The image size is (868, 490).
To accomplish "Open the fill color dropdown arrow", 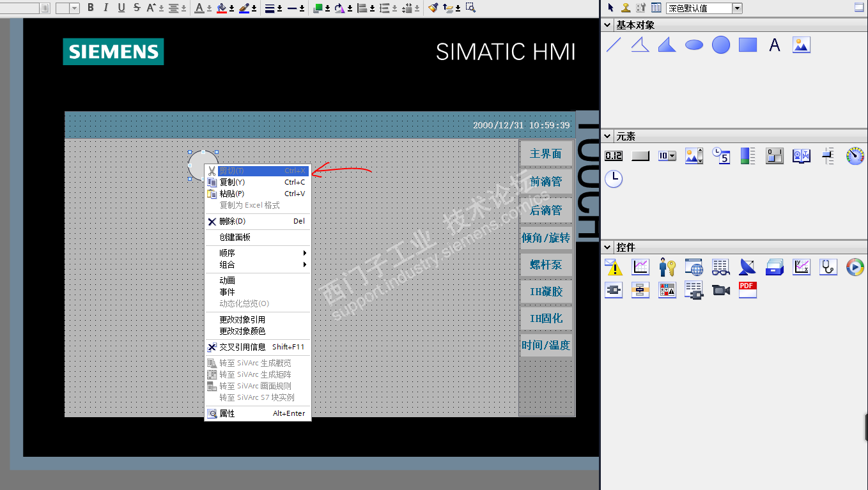I will click(232, 8).
